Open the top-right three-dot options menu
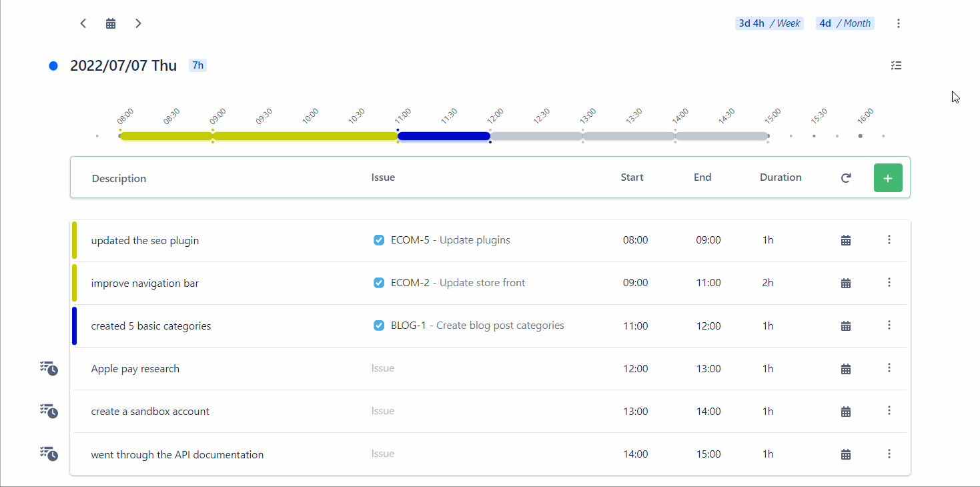The image size is (980, 487). pyautogui.click(x=899, y=23)
